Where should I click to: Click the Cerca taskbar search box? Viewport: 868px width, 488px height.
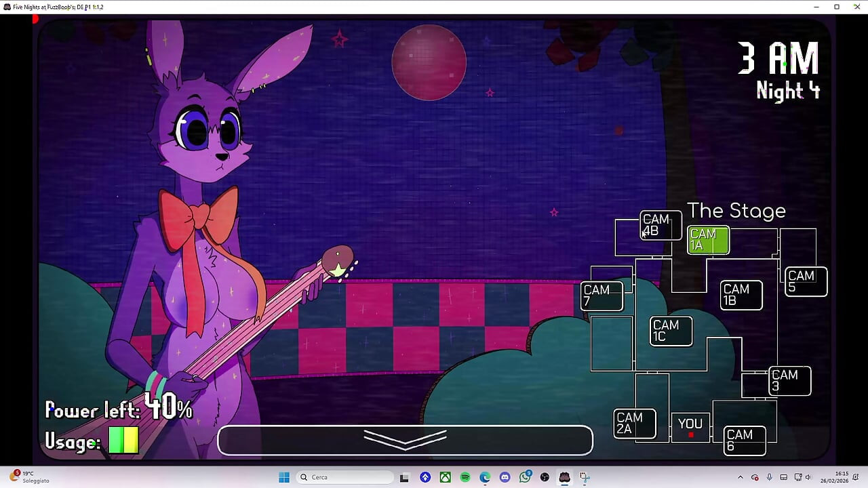coord(344,477)
